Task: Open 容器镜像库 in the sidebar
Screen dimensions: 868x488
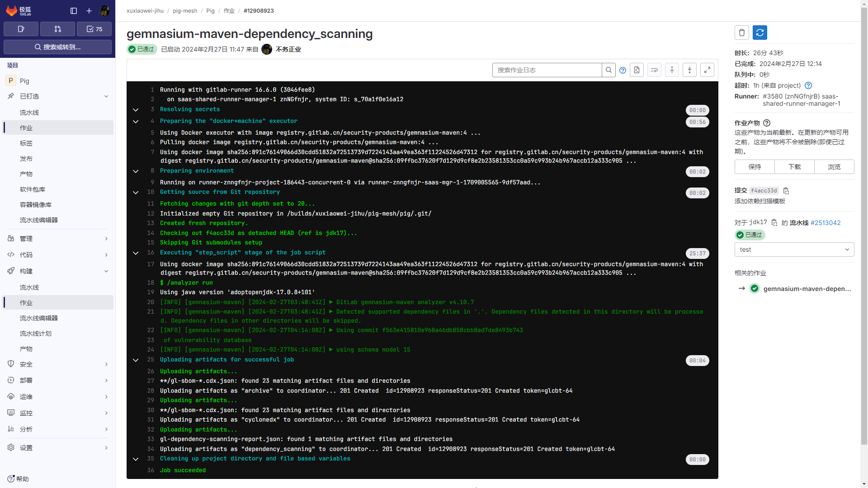Action: [x=36, y=205]
